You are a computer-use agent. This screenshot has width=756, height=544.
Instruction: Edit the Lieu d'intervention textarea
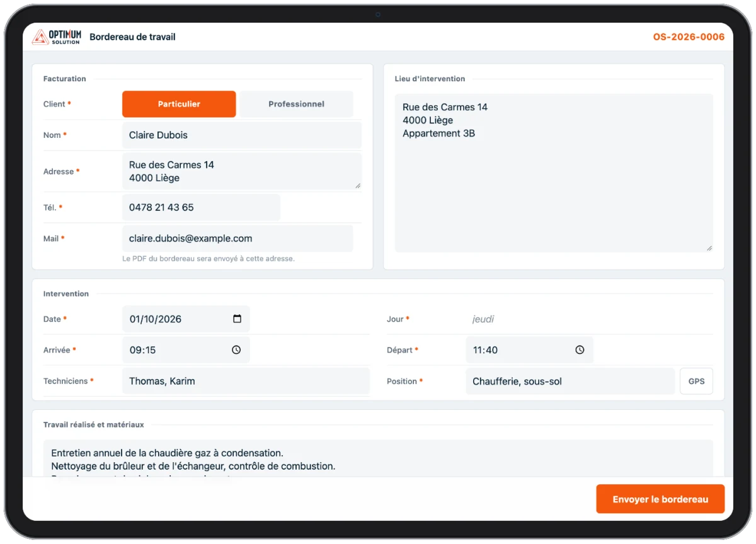554,173
